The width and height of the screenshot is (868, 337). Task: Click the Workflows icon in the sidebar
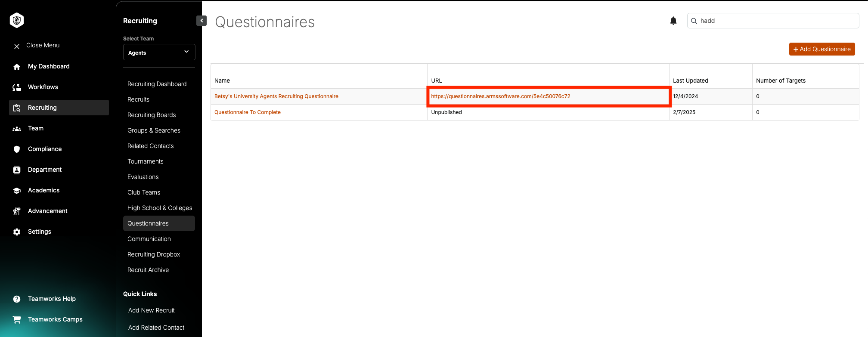17,87
